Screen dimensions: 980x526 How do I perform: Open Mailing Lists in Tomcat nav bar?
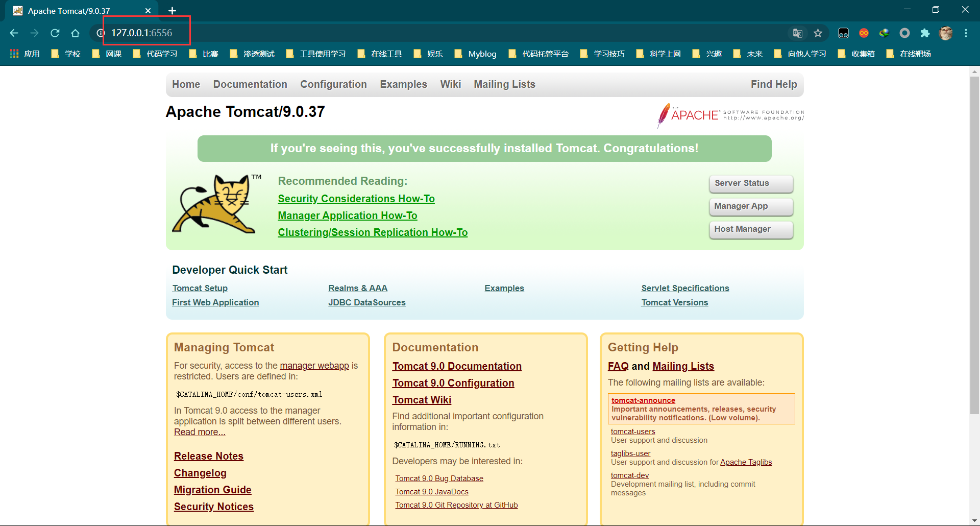504,84
